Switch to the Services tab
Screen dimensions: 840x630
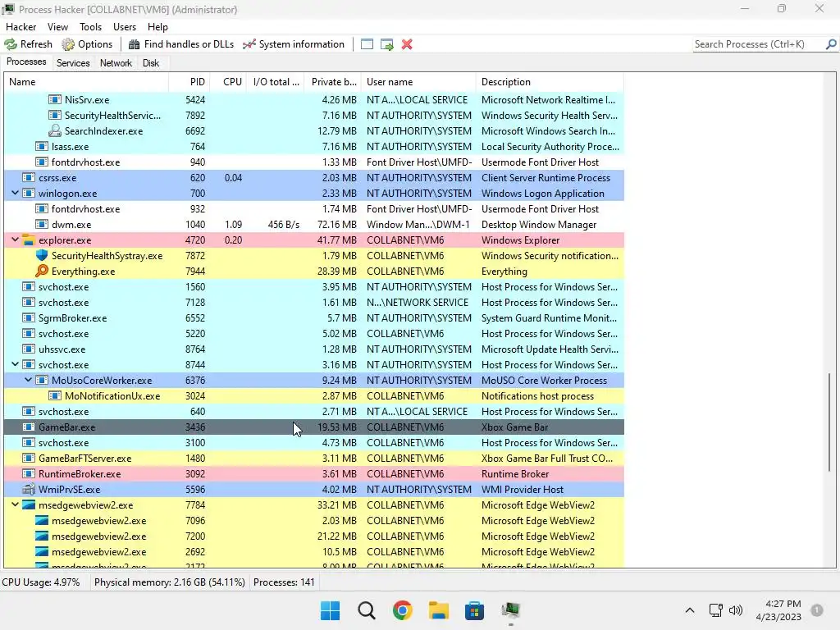73,63
